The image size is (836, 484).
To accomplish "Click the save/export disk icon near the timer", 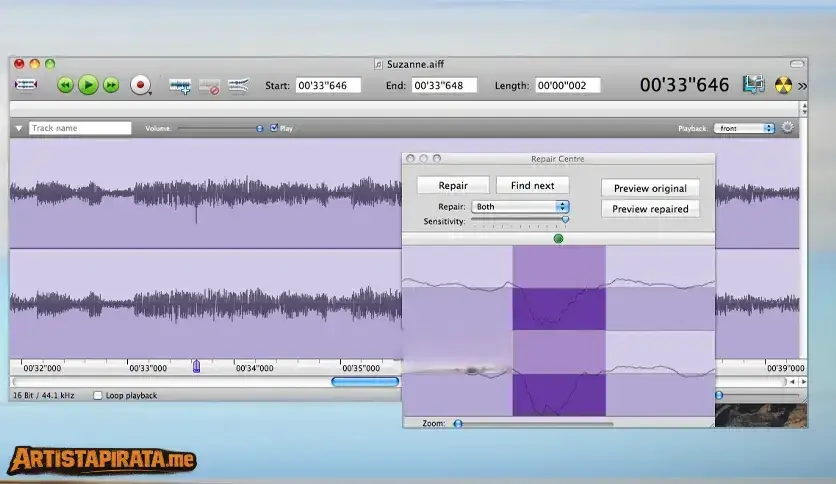I will coord(753,85).
